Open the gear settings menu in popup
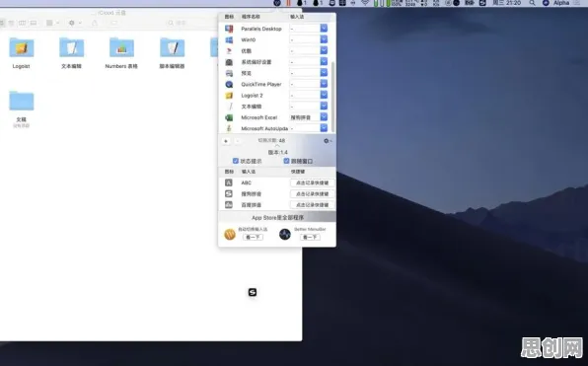The height and width of the screenshot is (366, 588). coord(328,141)
